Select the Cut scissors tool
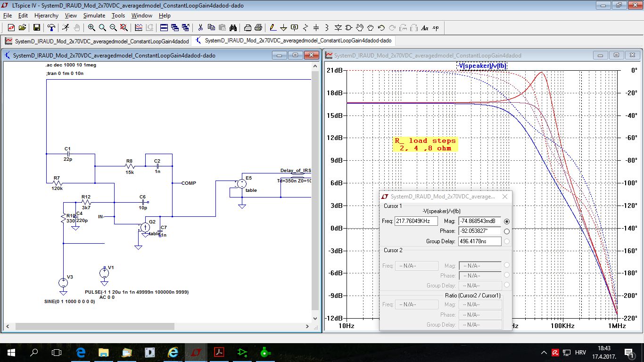 coord(200,28)
